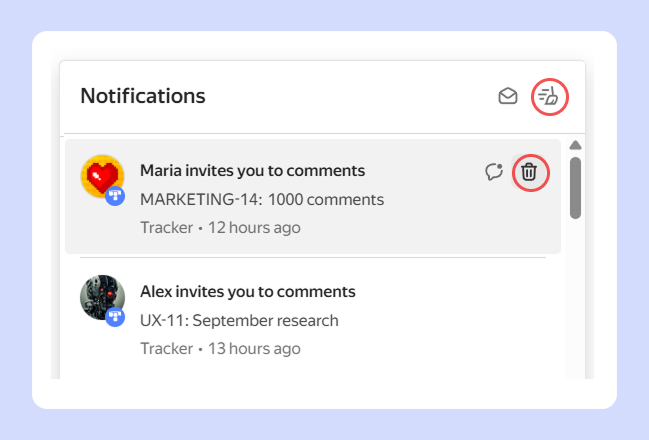This screenshot has width=649, height=440.
Task: Delete Maria's notification with the trash icon
Action: 529,172
